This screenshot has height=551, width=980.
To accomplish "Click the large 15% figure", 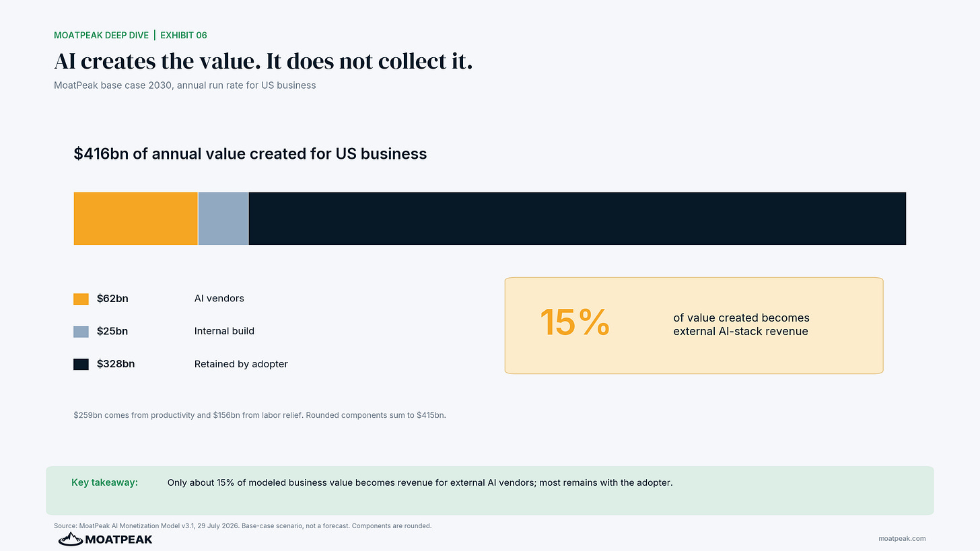I will 575,322.
